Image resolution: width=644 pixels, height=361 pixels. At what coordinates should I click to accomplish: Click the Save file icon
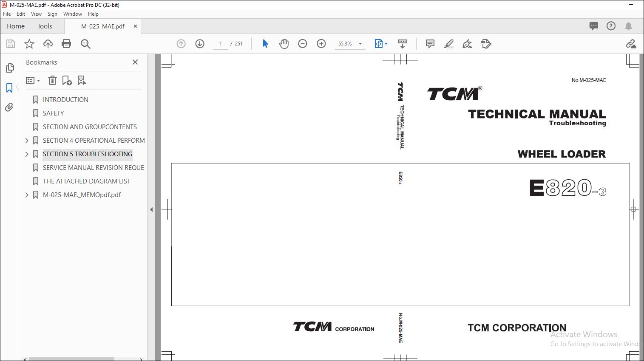point(11,44)
